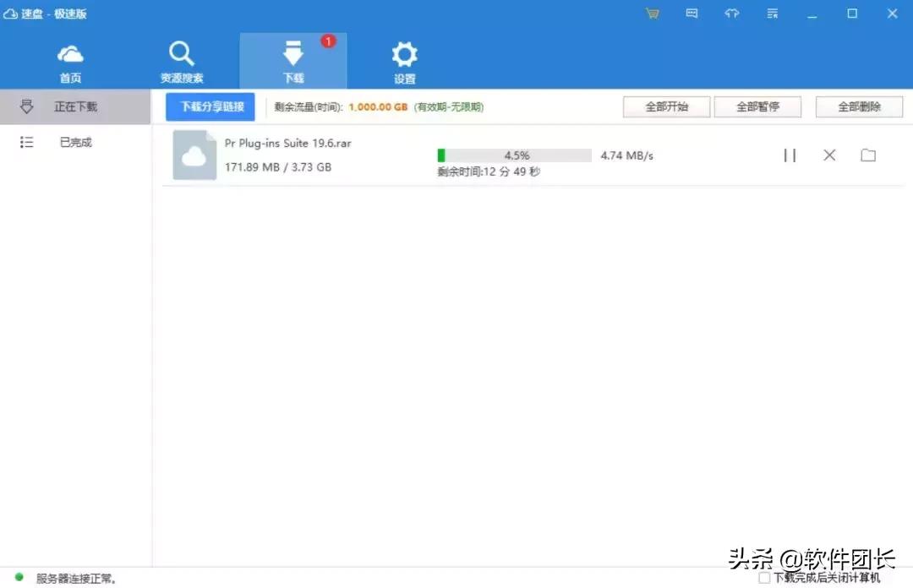Click the Pr Plug-ins Suite file thumbnail

tap(194, 156)
